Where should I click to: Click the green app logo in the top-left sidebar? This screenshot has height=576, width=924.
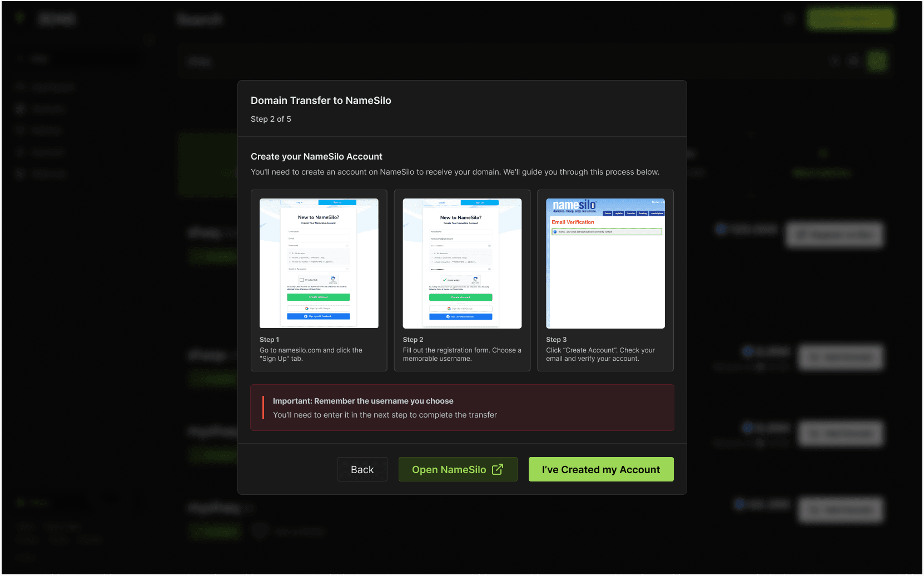[20, 18]
